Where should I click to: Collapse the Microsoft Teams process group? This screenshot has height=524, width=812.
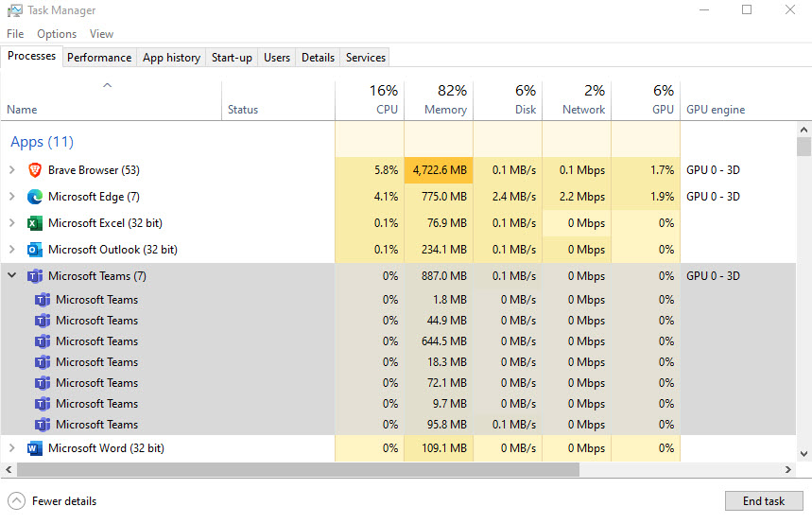point(12,276)
